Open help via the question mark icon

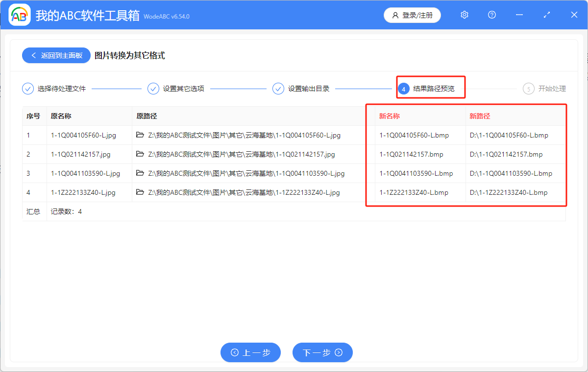[x=491, y=15]
